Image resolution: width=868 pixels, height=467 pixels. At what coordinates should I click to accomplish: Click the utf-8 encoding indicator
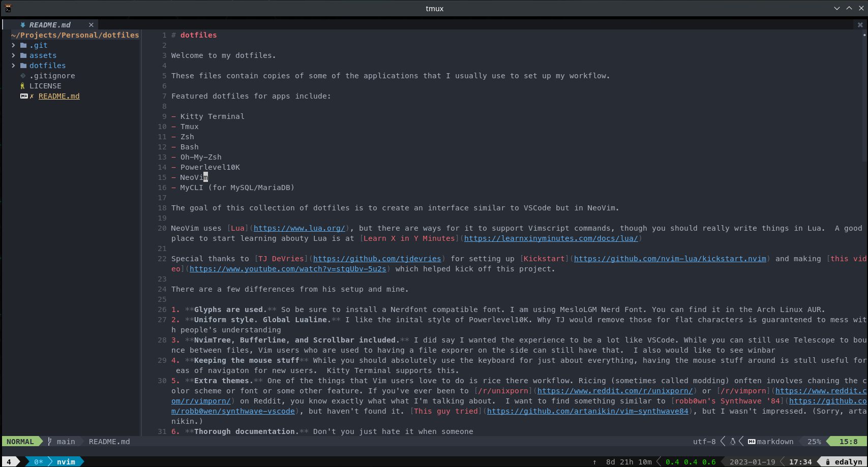(704, 442)
